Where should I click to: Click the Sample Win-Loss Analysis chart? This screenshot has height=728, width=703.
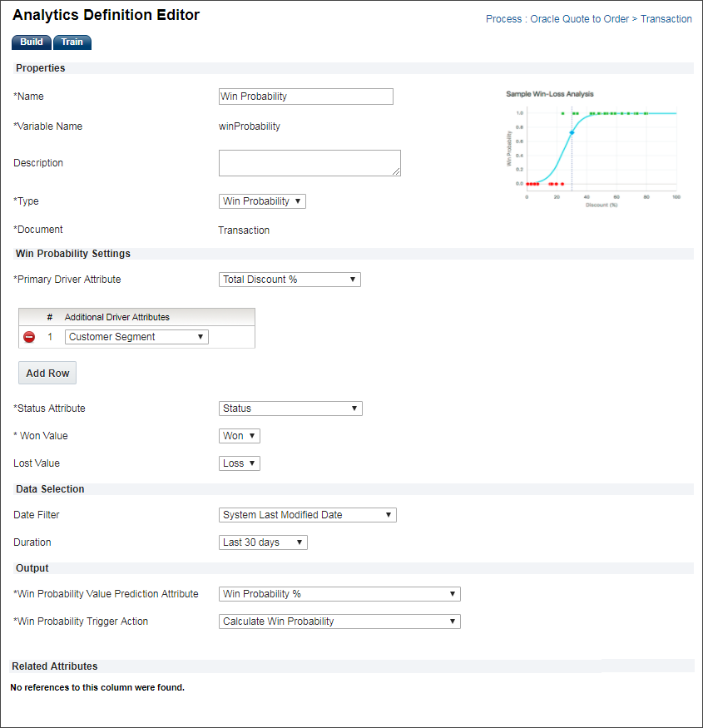(x=592, y=150)
